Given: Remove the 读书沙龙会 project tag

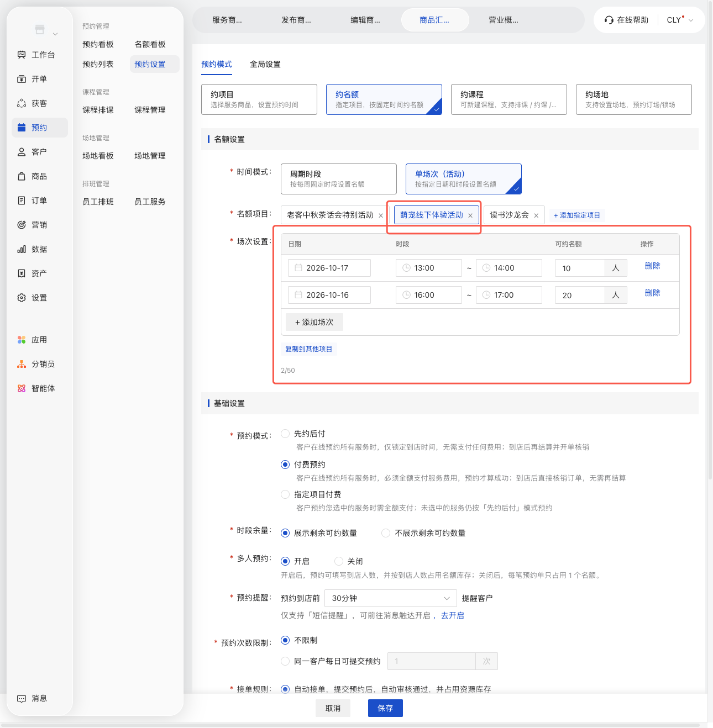Looking at the screenshot, I should tap(536, 215).
